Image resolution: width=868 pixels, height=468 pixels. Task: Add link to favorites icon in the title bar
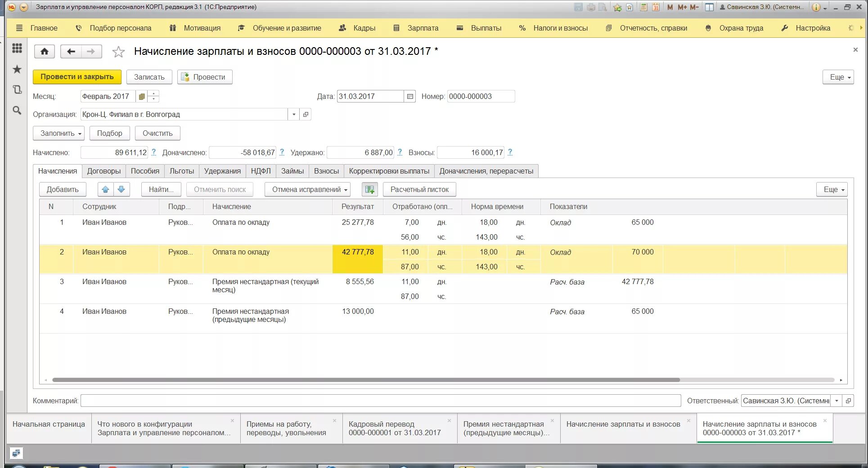coord(617,7)
